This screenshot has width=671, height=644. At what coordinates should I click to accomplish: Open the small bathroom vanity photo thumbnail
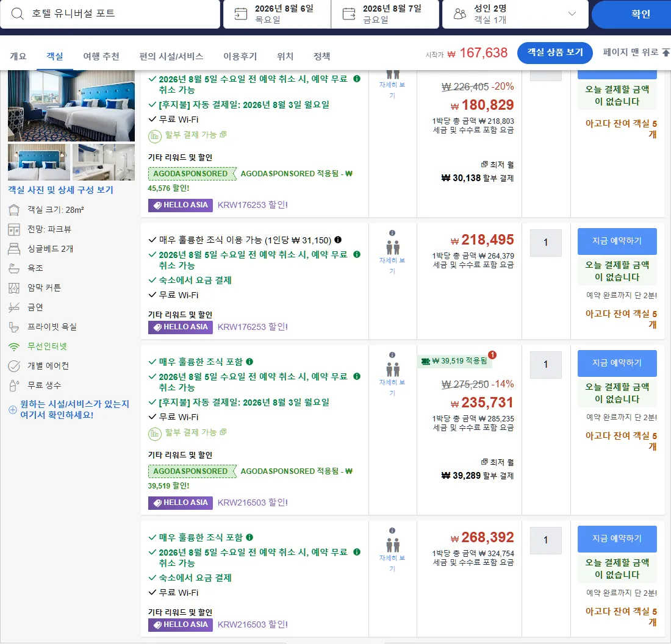(104, 162)
